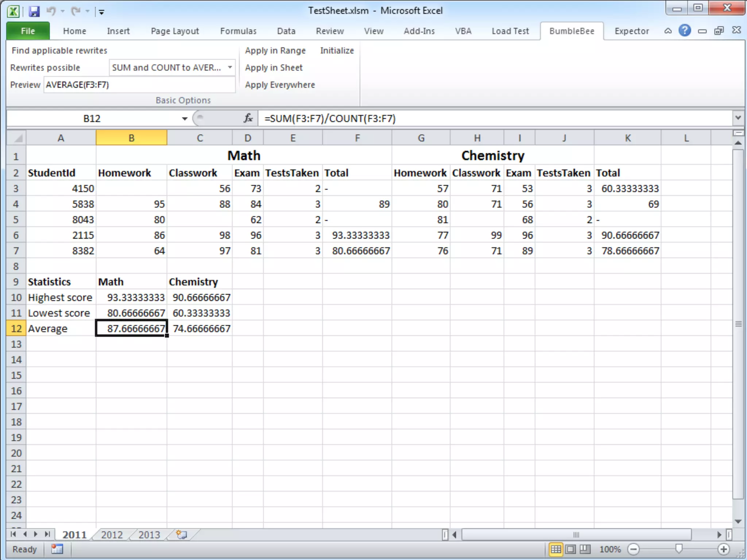This screenshot has width=747, height=560.
Task: Click Find applicable rewrites button
Action: (x=59, y=50)
